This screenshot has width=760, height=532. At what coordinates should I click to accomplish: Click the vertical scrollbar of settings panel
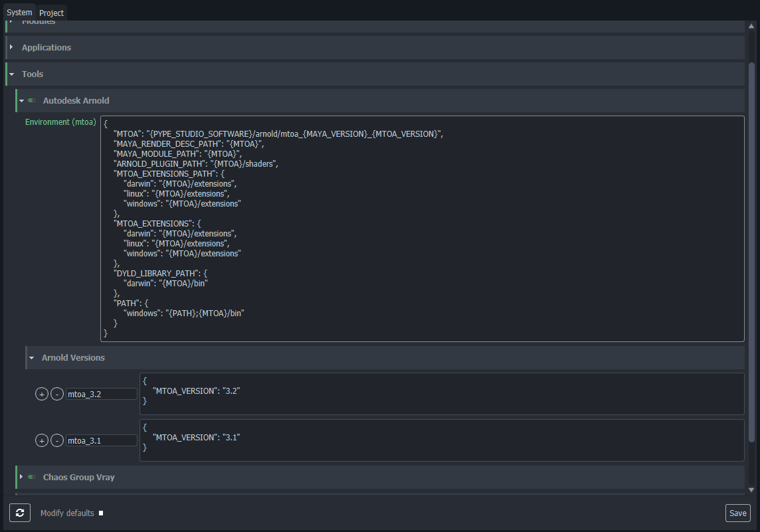tap(751, 252)
